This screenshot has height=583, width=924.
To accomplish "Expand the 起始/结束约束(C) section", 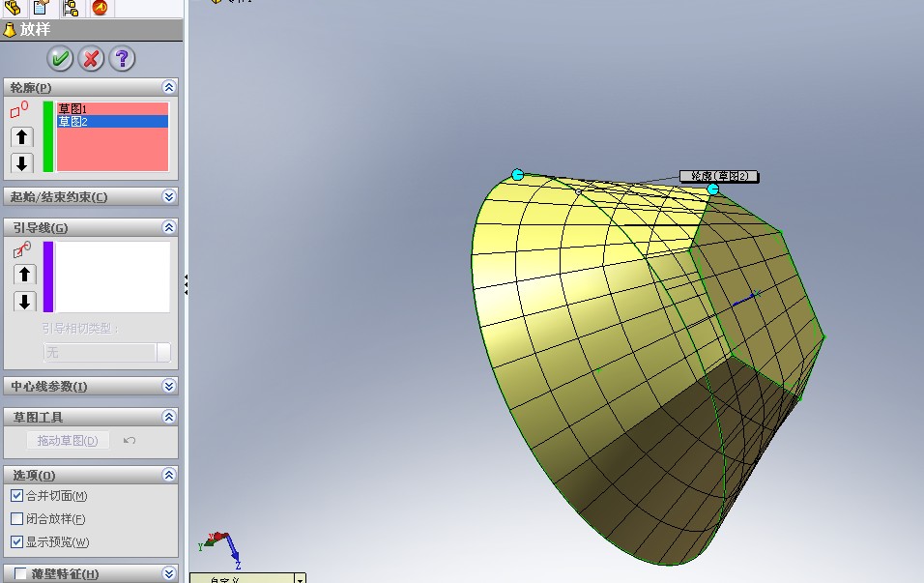I will [168, 196].
